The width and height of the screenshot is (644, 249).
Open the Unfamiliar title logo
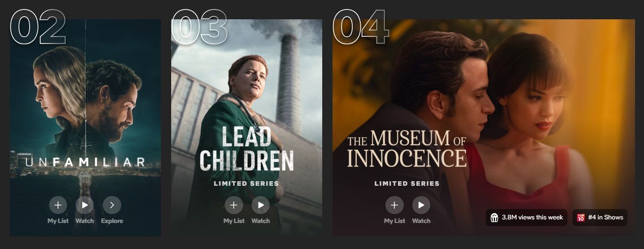[x=85, y=162]
